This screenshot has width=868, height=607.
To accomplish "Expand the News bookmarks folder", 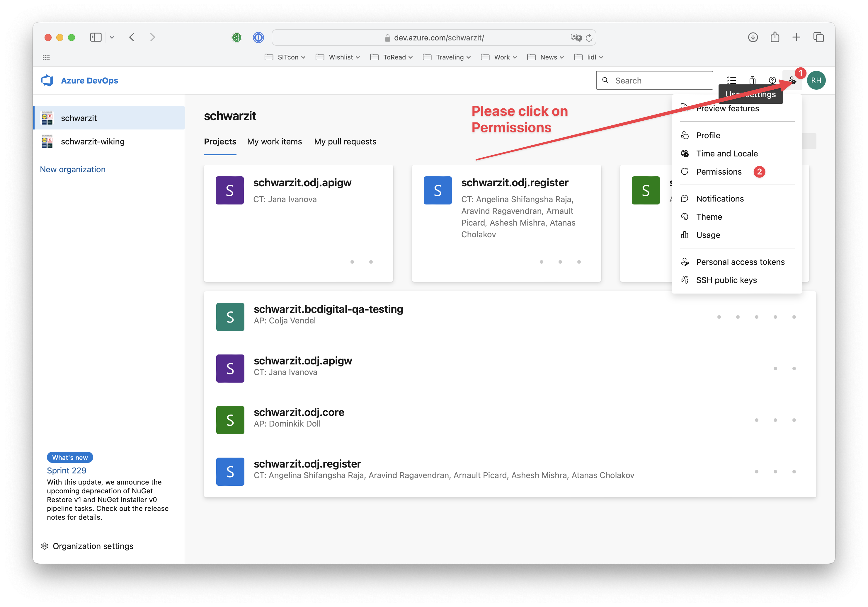I will pos(546,57).
